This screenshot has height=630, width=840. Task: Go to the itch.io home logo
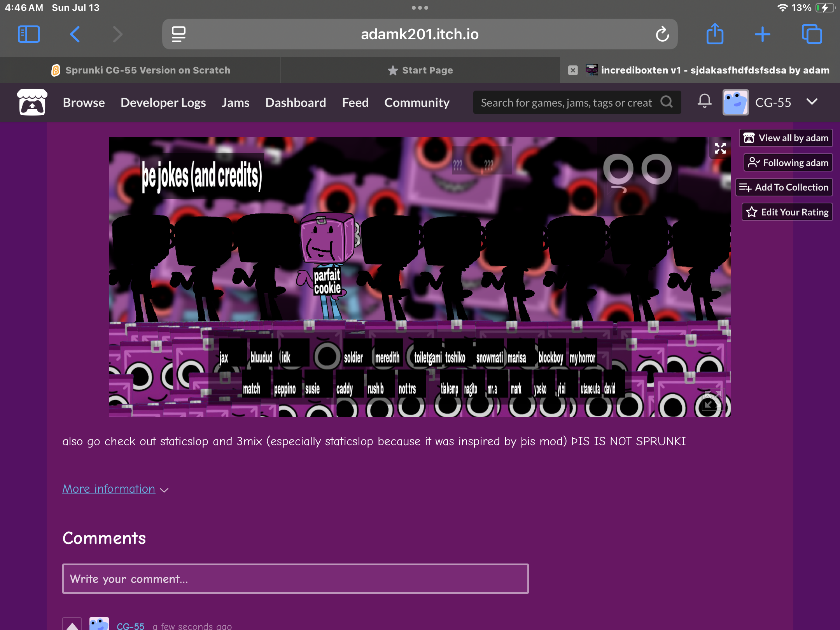click(x=32, y=102)
